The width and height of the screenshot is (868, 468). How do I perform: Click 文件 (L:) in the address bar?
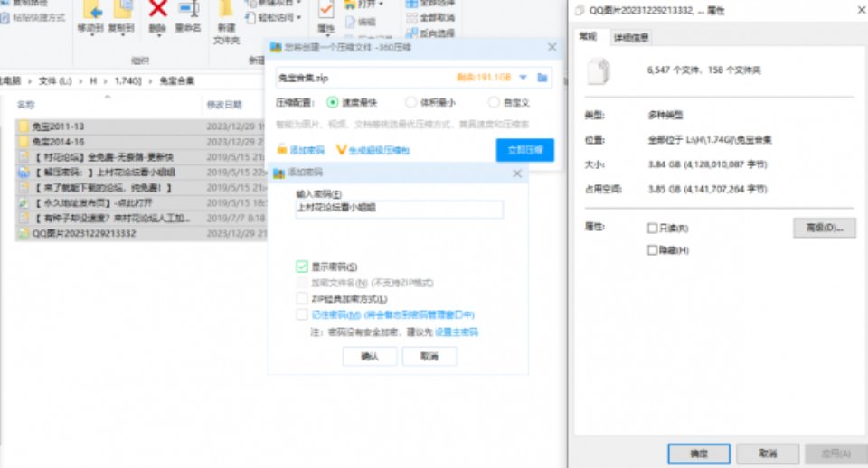tap(55, 81)
